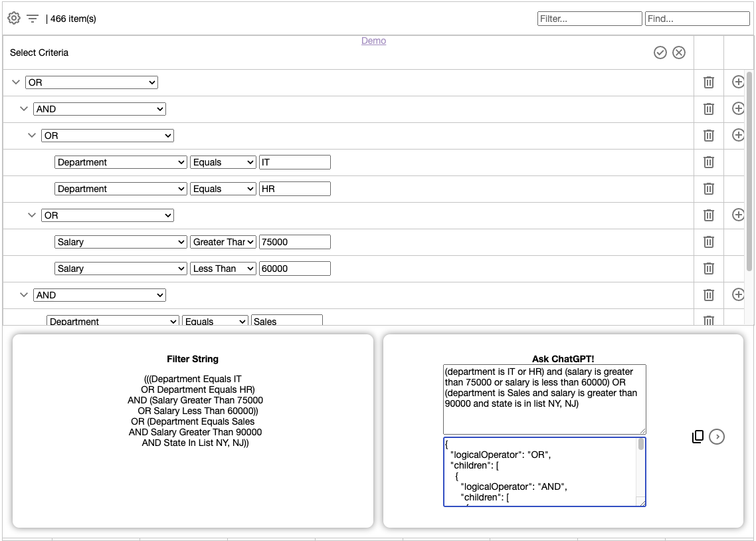
Task: Apply criteria with the checkmark circle icon
Action: (x=660, y=53)
